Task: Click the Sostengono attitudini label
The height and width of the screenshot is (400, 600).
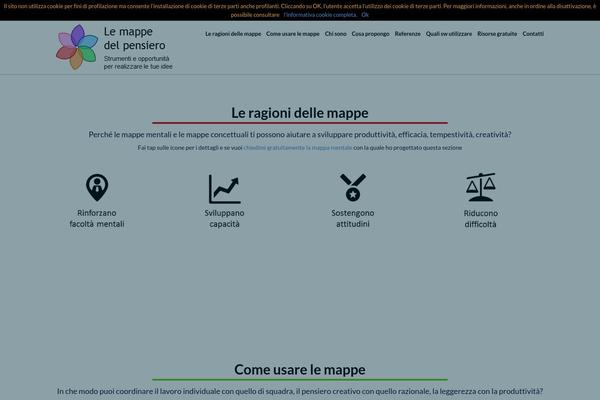Action: tap(353, 218)
